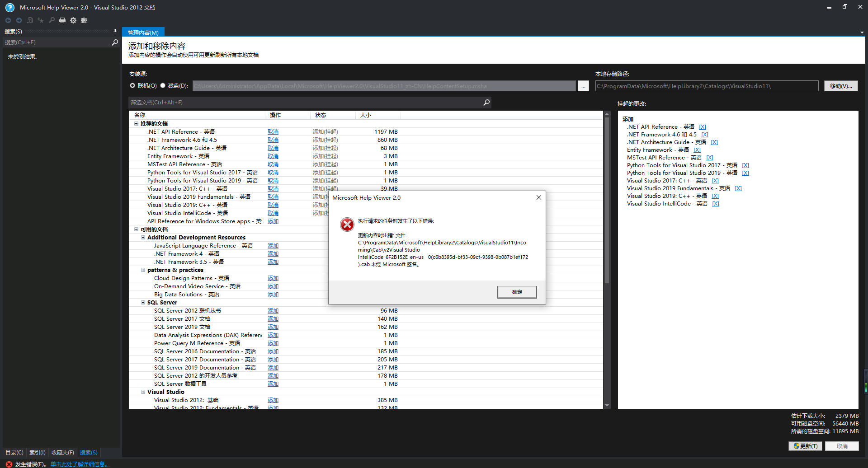Open Manage Content via the books icon
This screenshot has height=468, width=868.
pos(84,20)
